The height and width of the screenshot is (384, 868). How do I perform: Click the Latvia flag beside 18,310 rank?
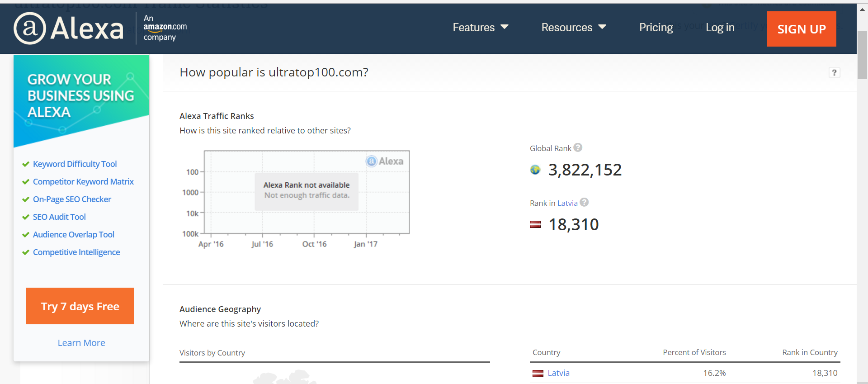click(x=535, y=224)
